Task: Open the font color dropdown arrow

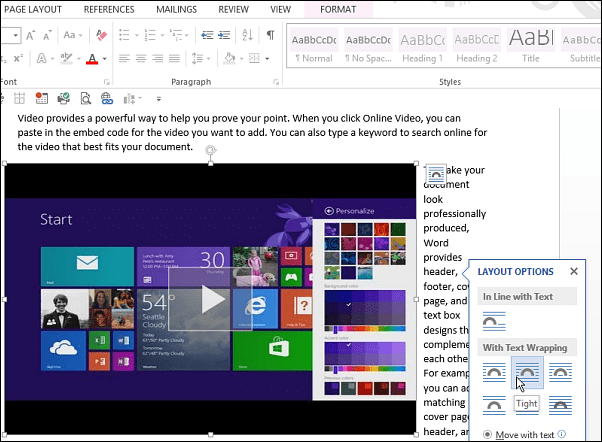Action: 104,59
